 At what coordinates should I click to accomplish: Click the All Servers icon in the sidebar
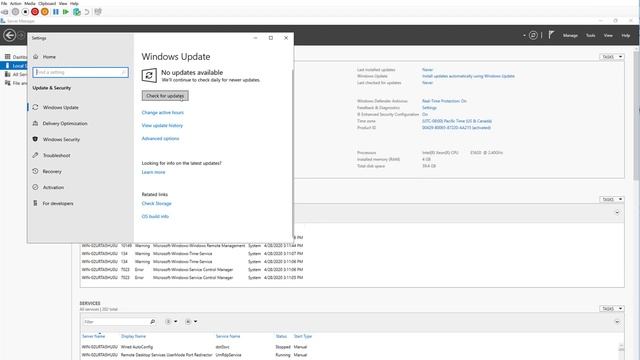pyautogui.click(x=7, y=74)
